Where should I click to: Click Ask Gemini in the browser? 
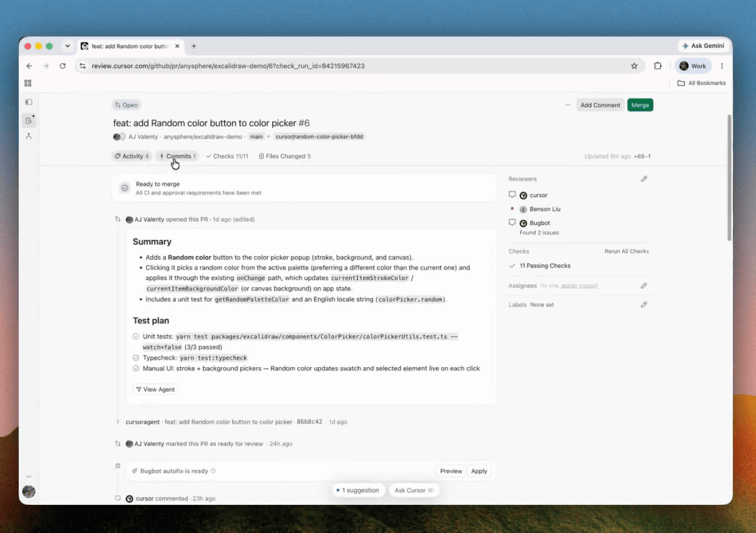[x=703, y=46]
